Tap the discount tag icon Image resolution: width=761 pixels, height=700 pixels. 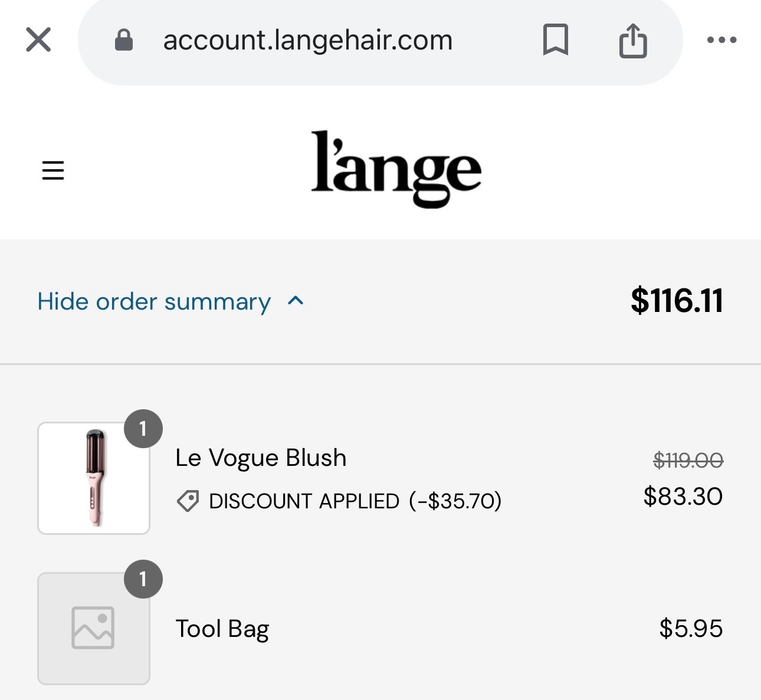[x=188, y=501]
